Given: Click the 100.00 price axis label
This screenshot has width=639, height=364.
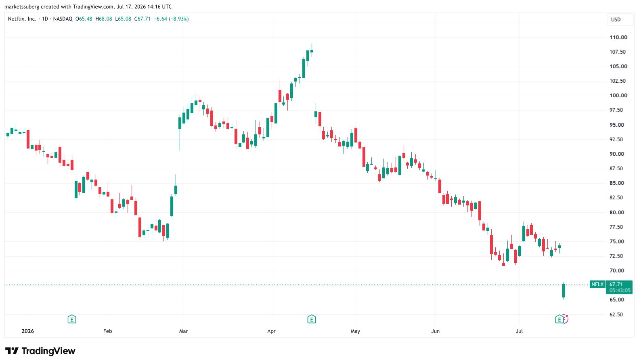Looking at the screenshot, I should pos(618,96).
